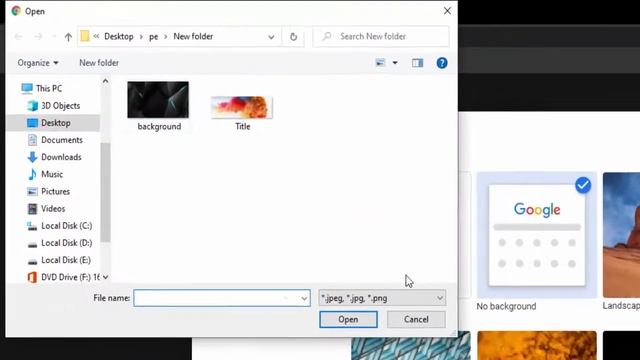Viewport: 640px width, 360px height.
Task: Open Local Disk (C:) in sidebar
Action: [66, 226]
